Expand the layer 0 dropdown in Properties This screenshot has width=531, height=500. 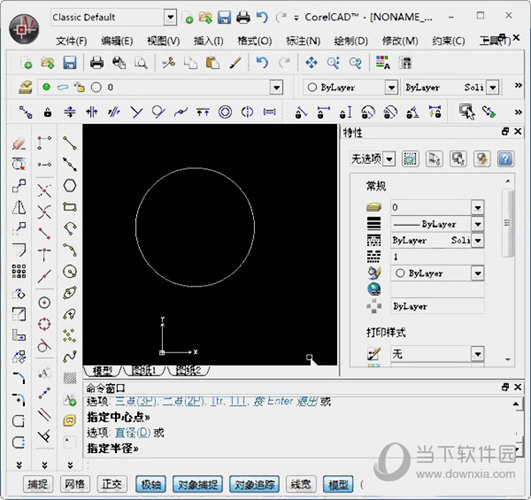tap(477, 207)
